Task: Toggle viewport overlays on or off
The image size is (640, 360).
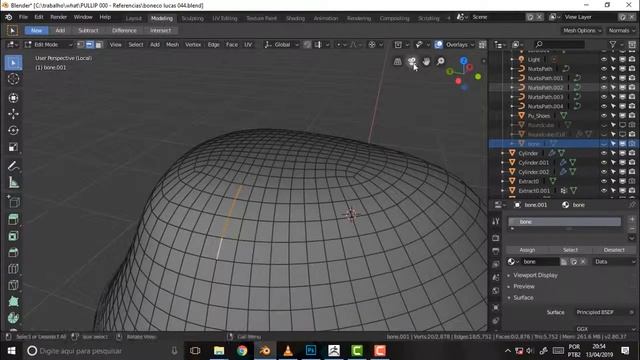Action: click(x=438, y=44)
